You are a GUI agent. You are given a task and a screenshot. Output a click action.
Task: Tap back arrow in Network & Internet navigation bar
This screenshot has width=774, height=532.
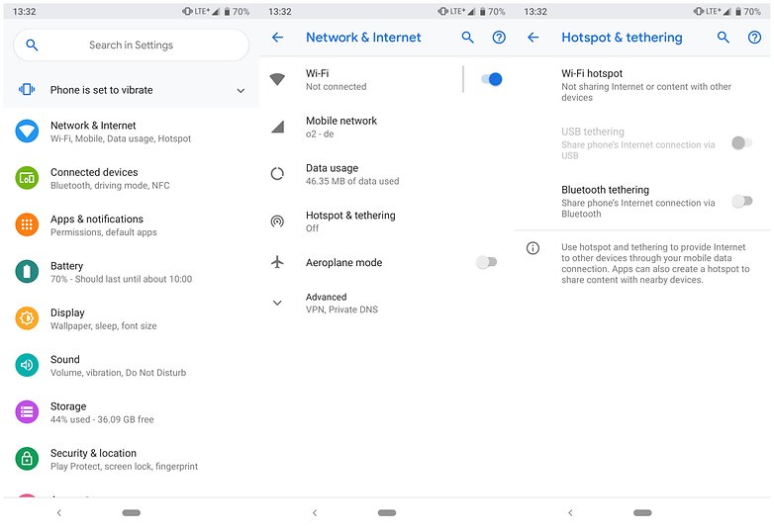pos(315,513)
